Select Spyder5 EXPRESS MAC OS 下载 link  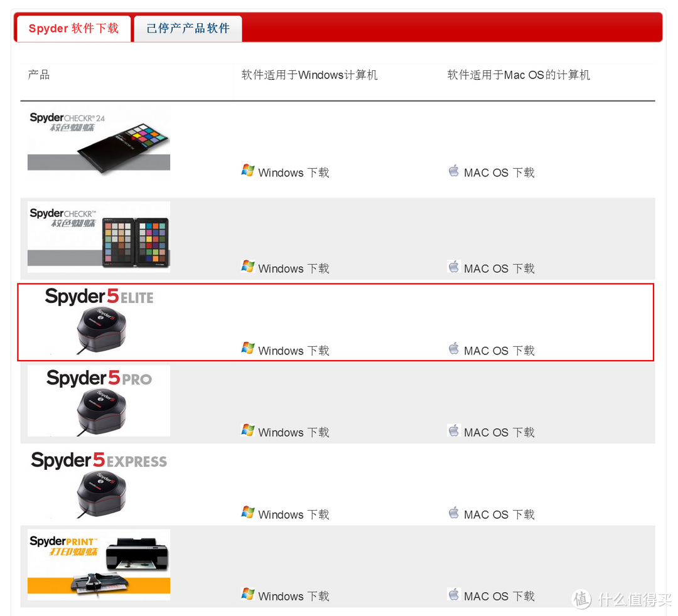tap(500, 514)
